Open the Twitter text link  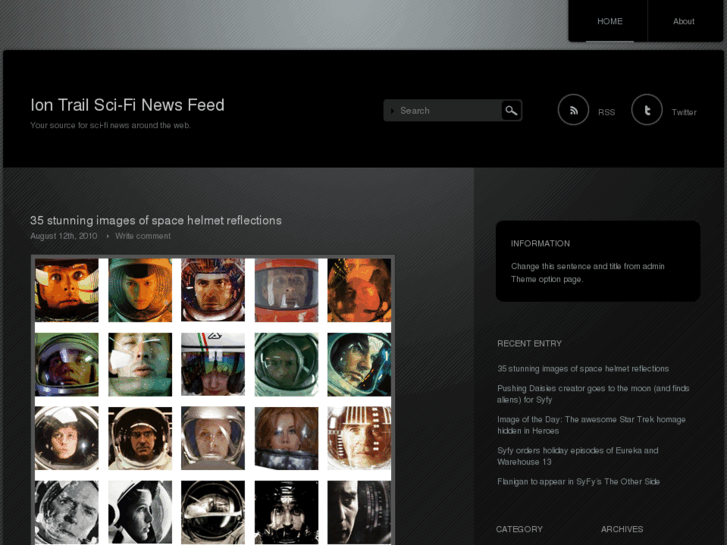coord(684,112)
